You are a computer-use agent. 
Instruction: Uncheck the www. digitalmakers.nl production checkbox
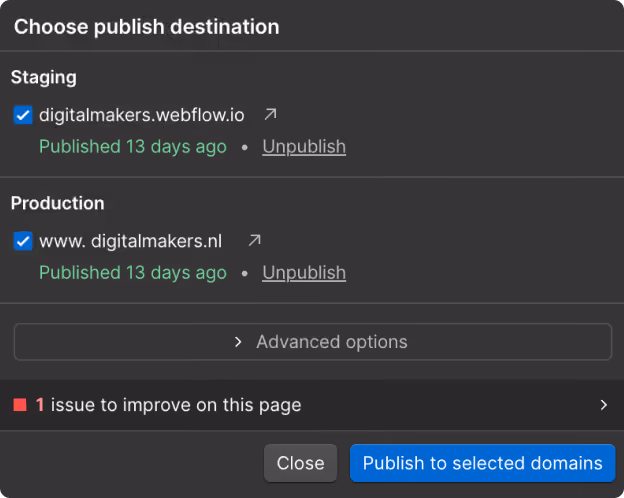(23, 241)
